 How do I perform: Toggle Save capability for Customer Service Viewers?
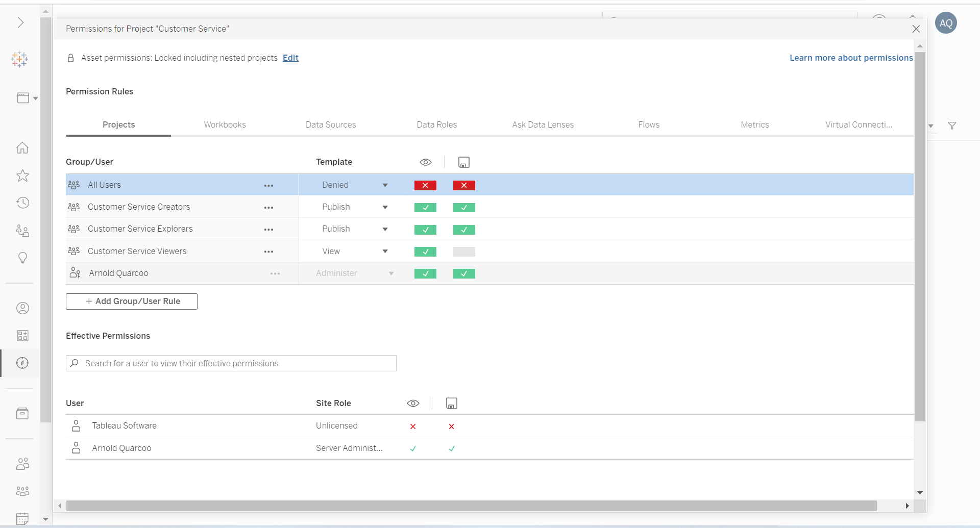tap(464, 252)
